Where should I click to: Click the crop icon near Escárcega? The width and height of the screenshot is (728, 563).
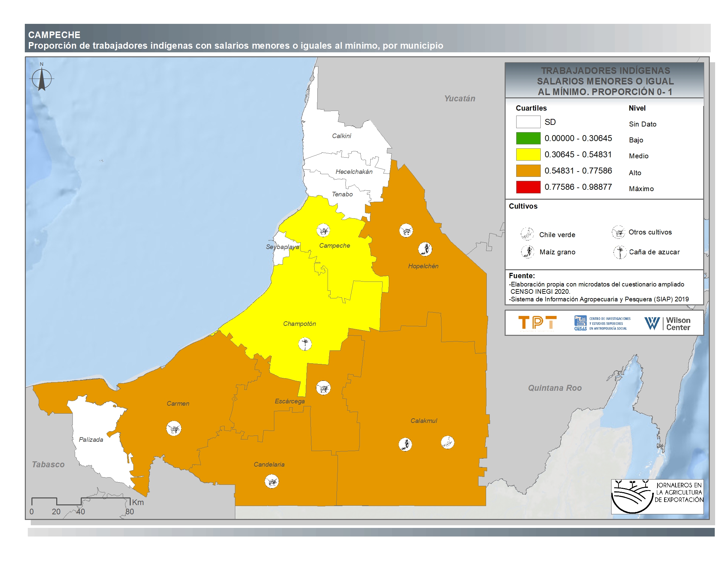coord(323,388)
